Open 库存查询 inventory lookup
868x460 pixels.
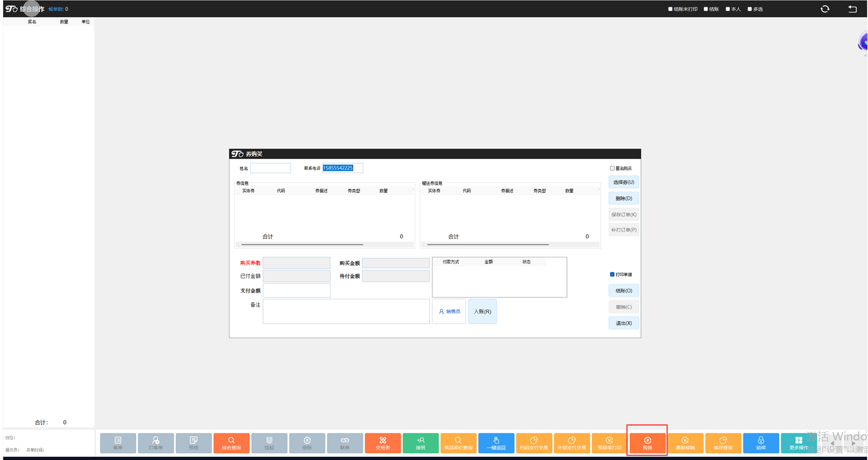click(723, 443)
